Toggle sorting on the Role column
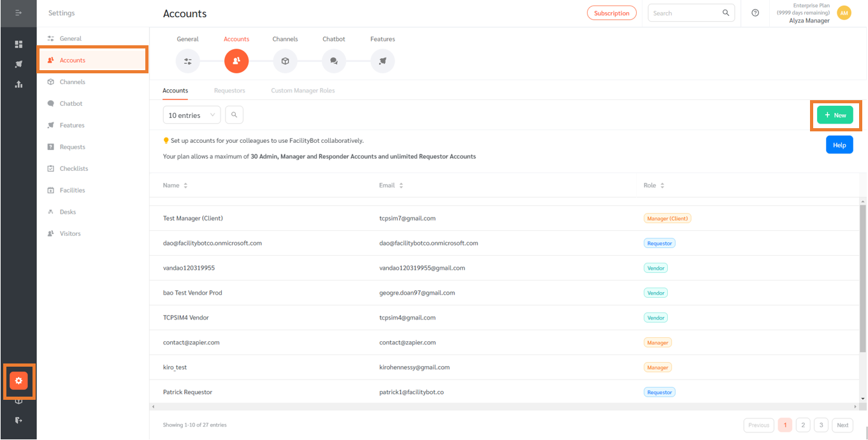868x440 pixels. (x=662, y=185)
